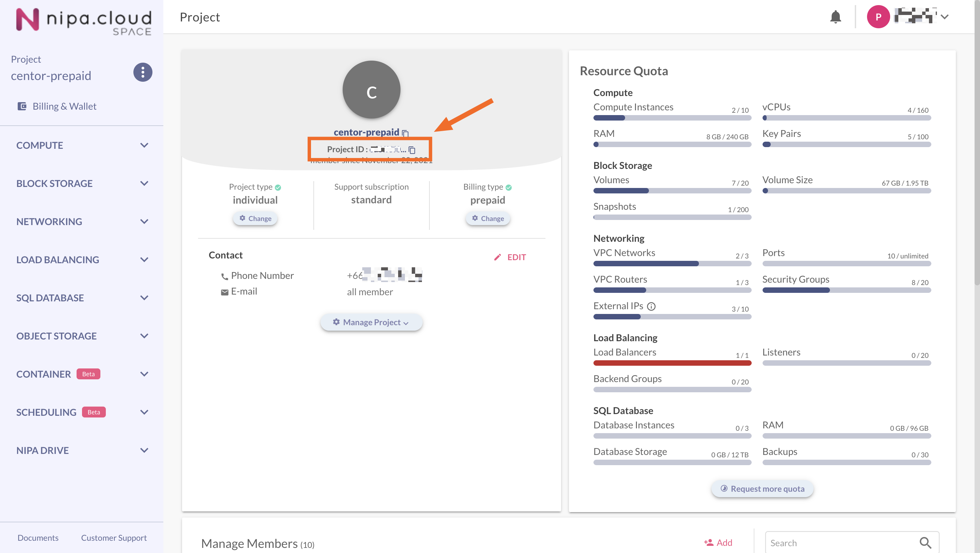Click the External IPs info icon
The height and width of the screenshot is (553, 980).
pyautogui.click(x=651, y=306)
